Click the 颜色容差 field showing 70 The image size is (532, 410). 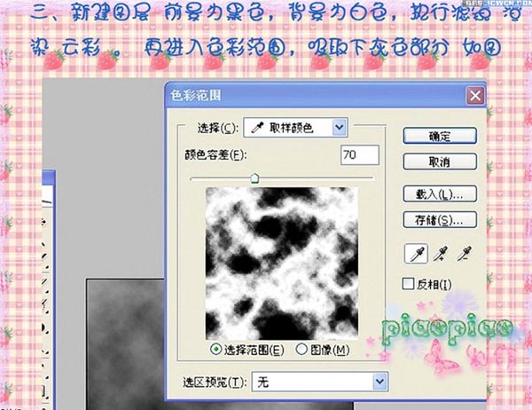359,155
